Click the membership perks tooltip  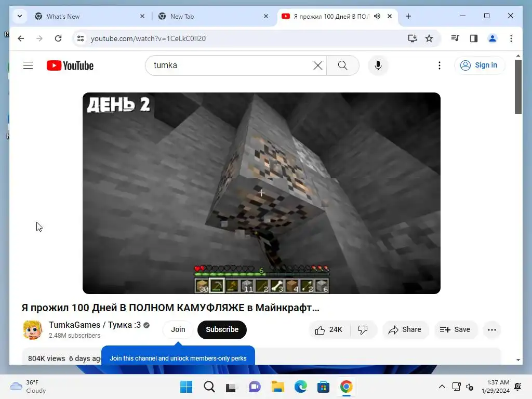point(178,356)
